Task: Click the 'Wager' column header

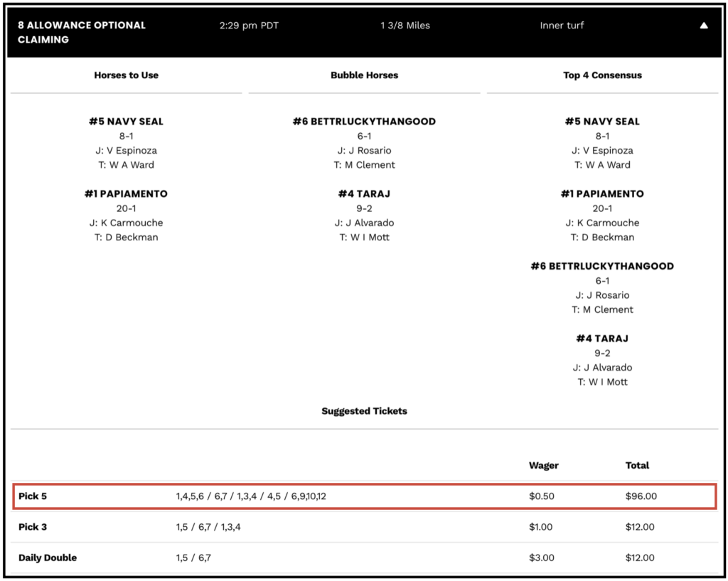Action: tap(544, 465)
